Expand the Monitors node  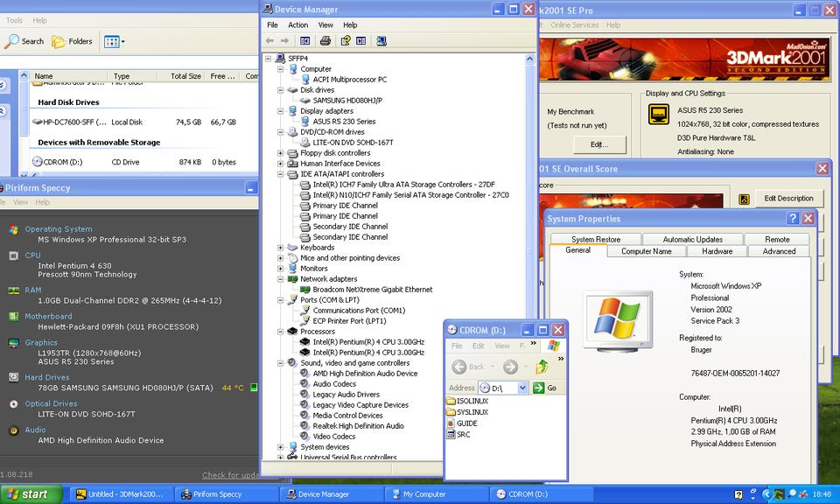[x=280, y=269]
